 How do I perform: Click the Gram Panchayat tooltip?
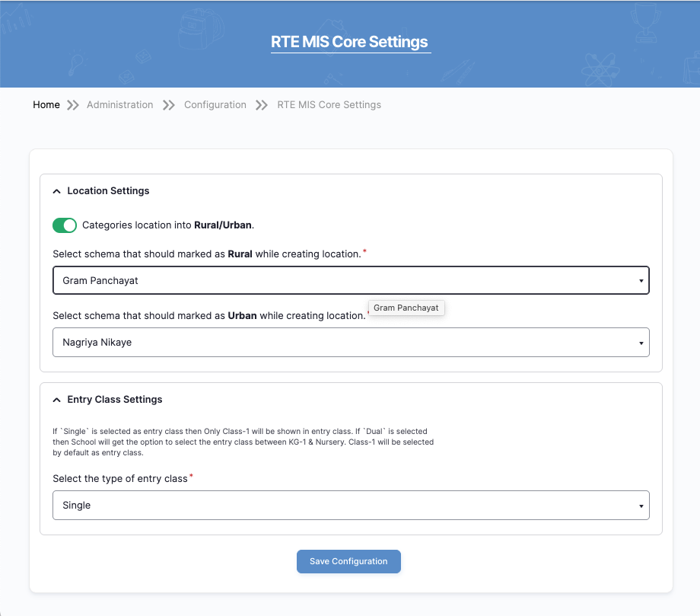[406, 308]
